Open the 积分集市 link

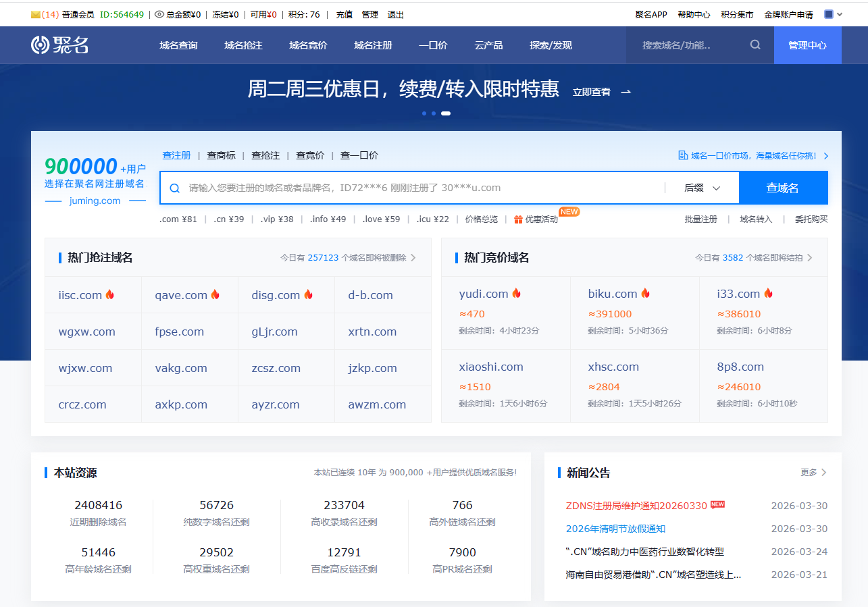(737, 14)
